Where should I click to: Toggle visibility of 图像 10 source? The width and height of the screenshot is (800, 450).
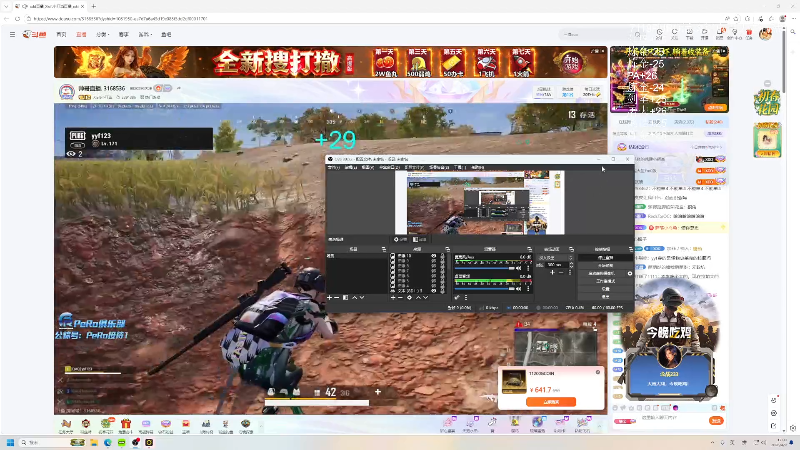click(x=433, y=256)
